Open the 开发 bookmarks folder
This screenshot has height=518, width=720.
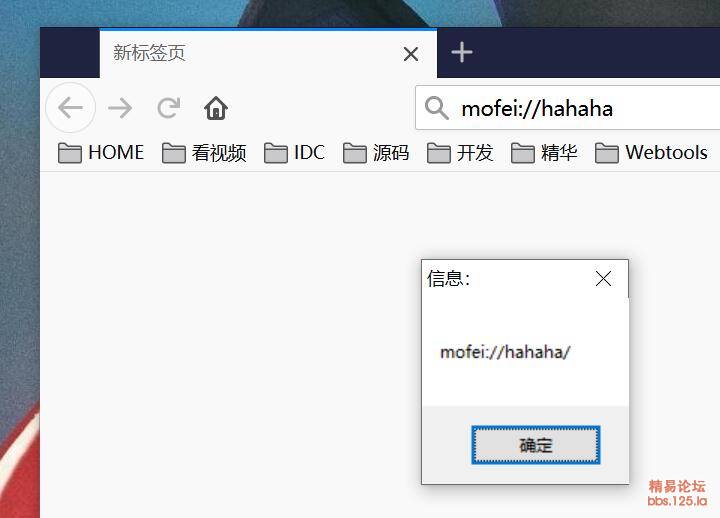pos(460,152)
